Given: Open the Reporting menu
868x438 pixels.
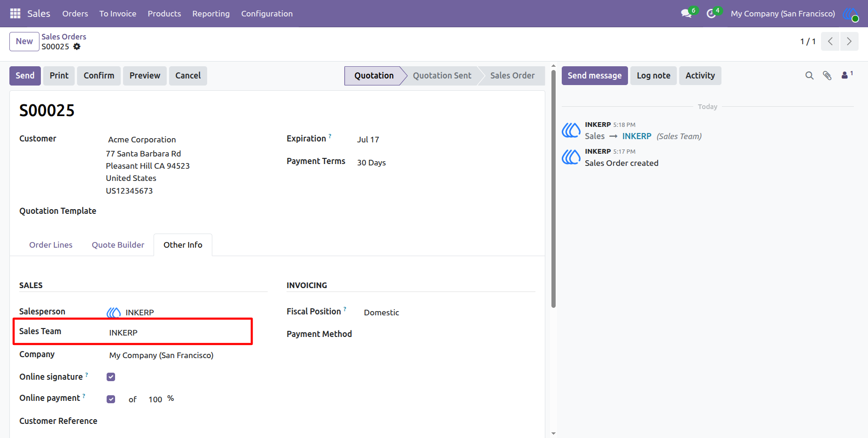Looking at the screenshot, I should [211, 14].
